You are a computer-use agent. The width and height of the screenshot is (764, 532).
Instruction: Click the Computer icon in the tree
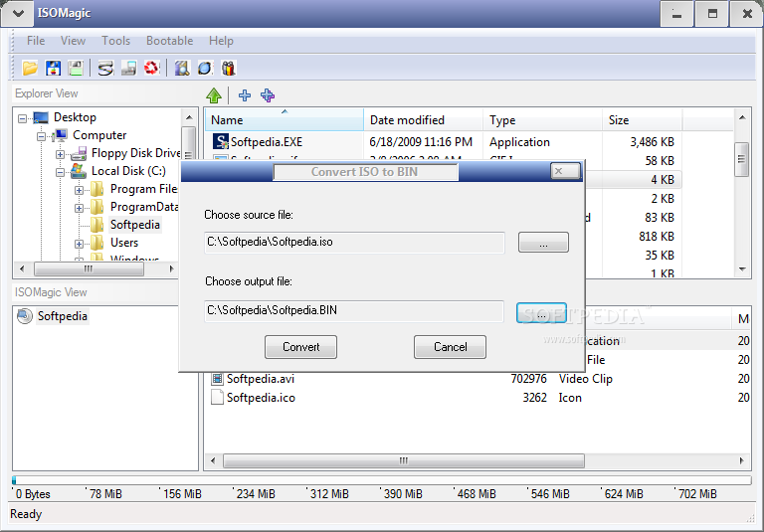tap(60, 135)
